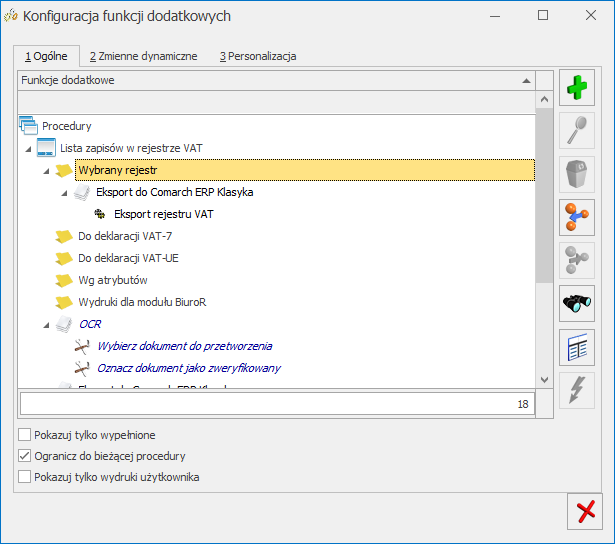The width and height of the screenshot is (615, 544).
Task: Switch to Zmienne dynamiczne tab
Action: pyautogui.click(x=143, y=56)
